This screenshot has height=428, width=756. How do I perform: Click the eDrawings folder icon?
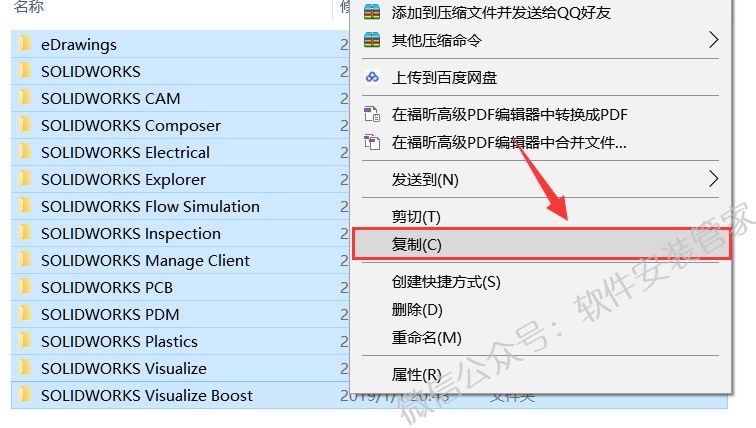pyautogui.click(x=25, y=44)
